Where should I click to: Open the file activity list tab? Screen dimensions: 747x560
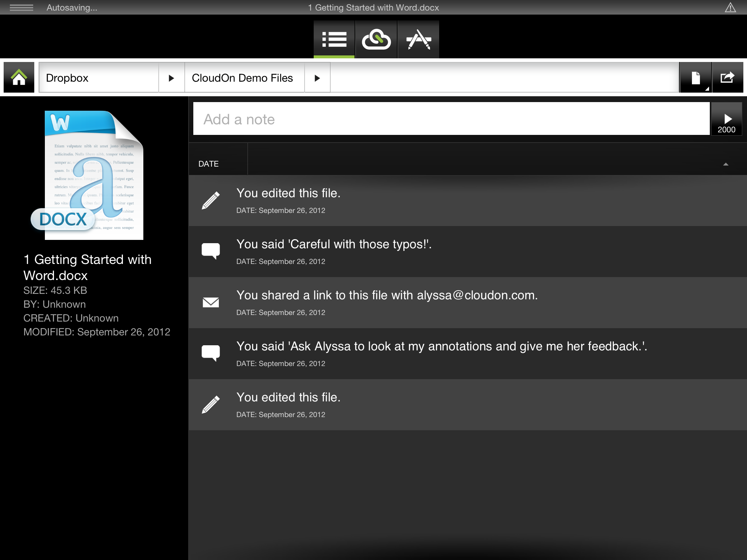[x=334, y=39]
